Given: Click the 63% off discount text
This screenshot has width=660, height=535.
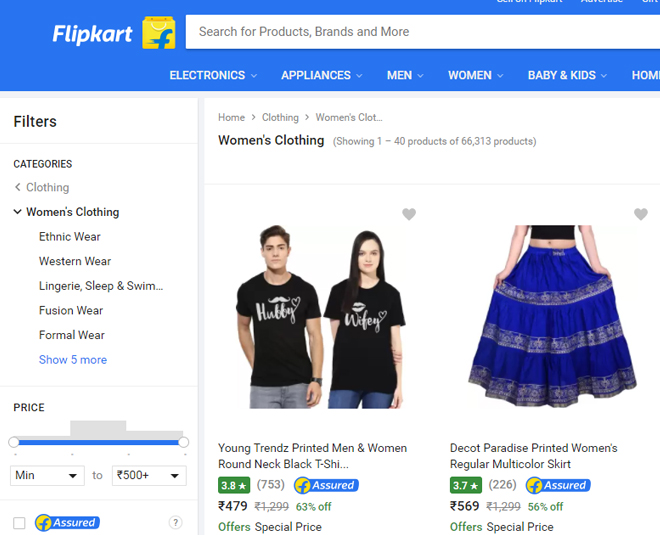Looking at the screenshot, I should pyautogui.click(x=314, y=507).
